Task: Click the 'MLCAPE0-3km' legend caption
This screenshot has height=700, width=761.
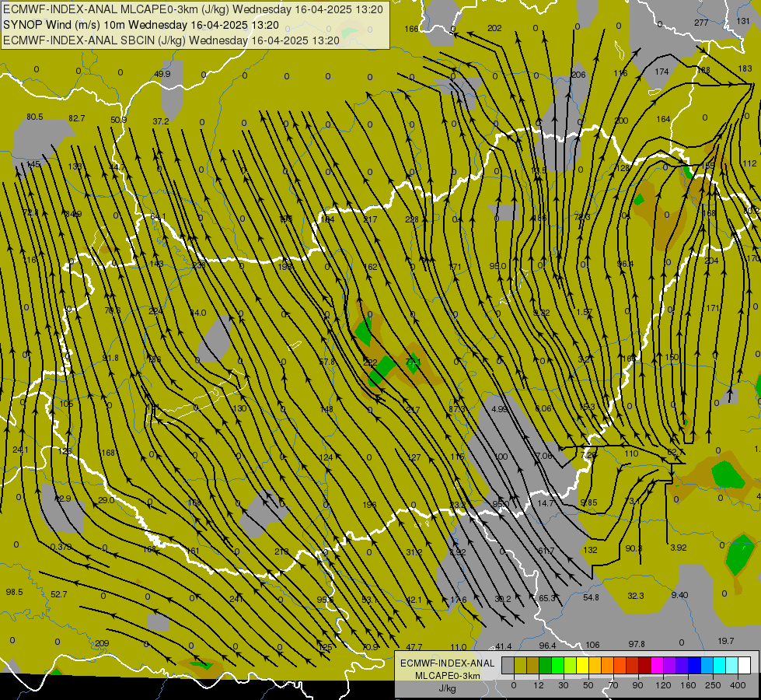Action: (448, 676)
